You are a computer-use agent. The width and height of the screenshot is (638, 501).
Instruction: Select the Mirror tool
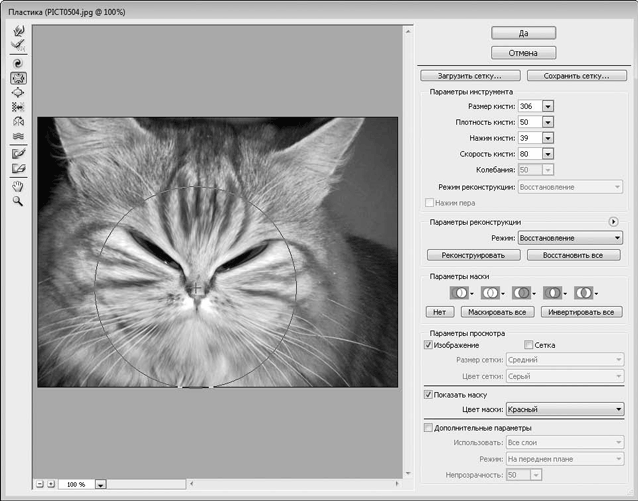point(18,121)
